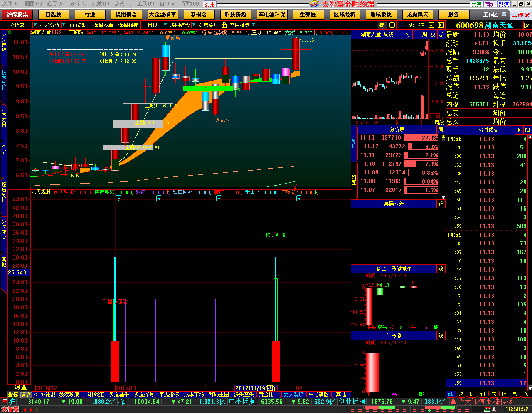532x414 pixels.
Task: Click 沪深股票 market button
Action: click(x=17, y=15)
